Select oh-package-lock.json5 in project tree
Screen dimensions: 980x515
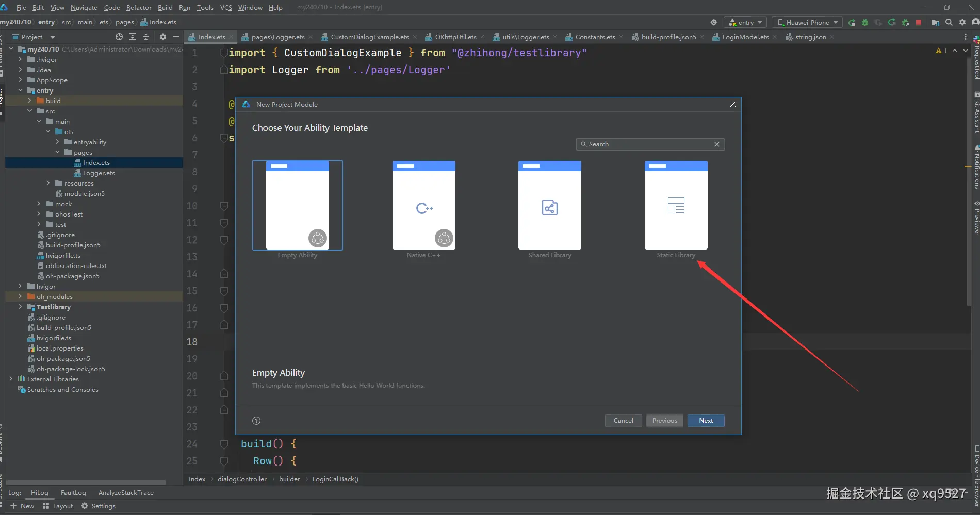71,369
